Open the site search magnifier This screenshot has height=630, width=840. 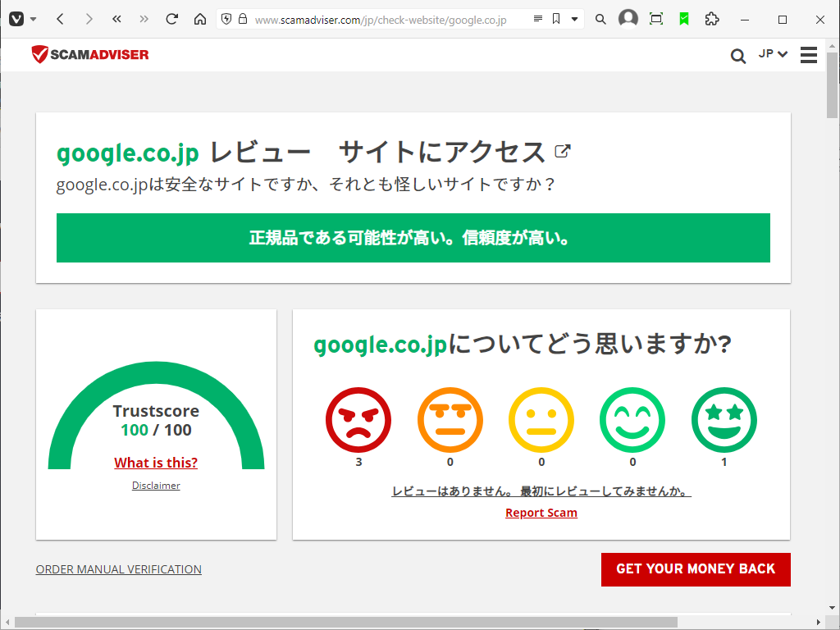pyautogui.click(x=738, y=56)
